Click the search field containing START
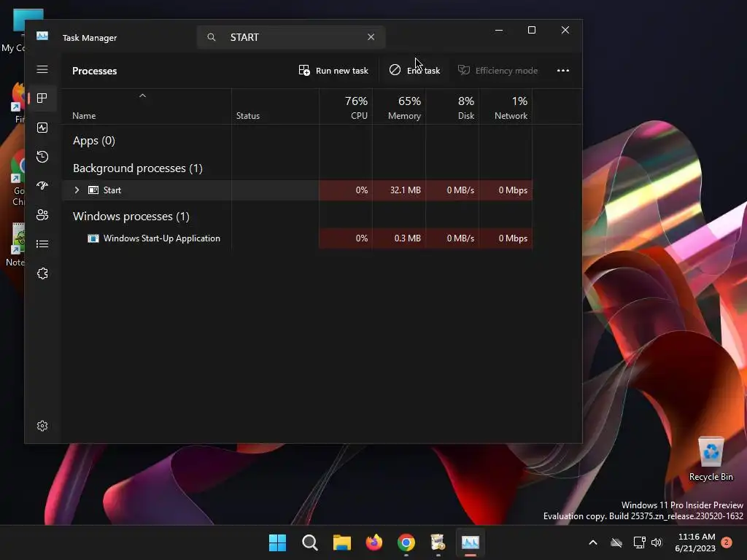This screenshot has height=560, width=747. click(290, 37)
